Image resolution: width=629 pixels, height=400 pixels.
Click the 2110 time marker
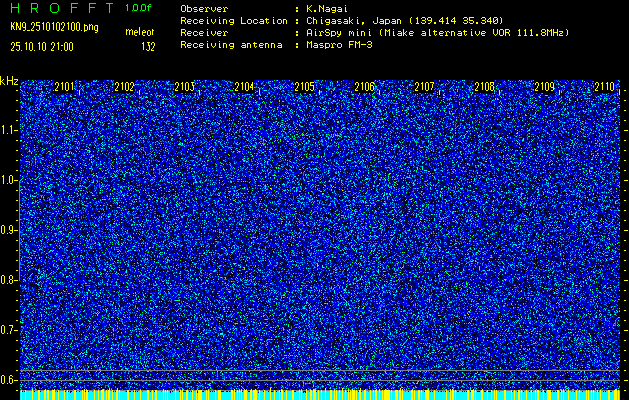(x=604, y=87)
